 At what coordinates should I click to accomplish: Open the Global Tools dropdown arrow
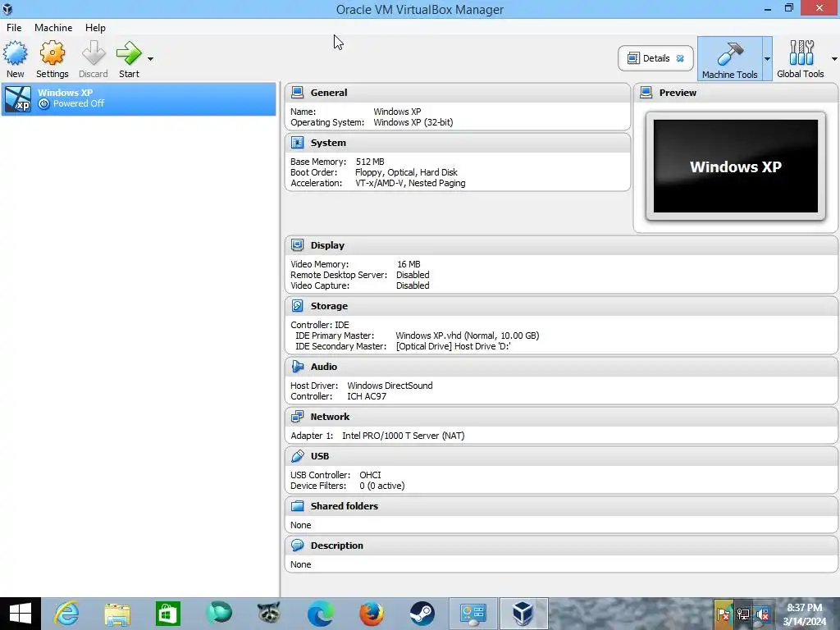pyautogui.click(x=834, y=59)
